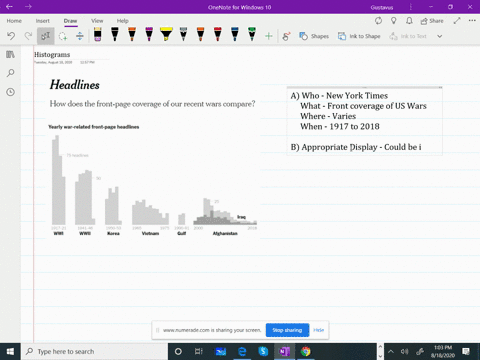Open Recent Notes in the sidebar
The height and width of the screenshot is (360, 480).
point(10,92)
